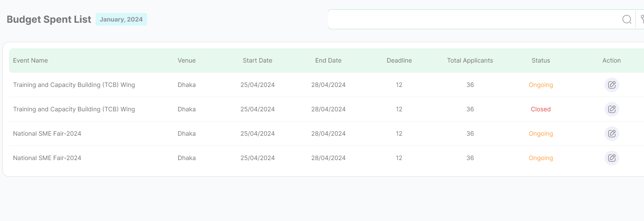
Task: Click the Closed status label
Action: click(541, 109)
